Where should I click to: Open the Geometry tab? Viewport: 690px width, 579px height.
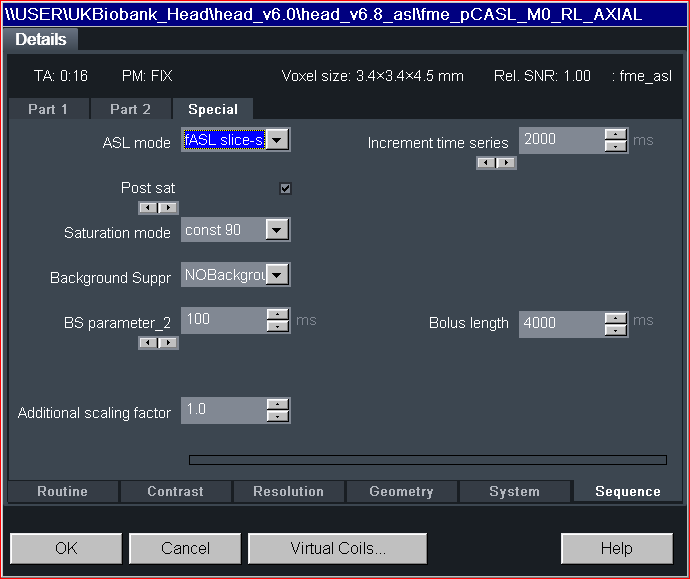[x=401, y=491]
